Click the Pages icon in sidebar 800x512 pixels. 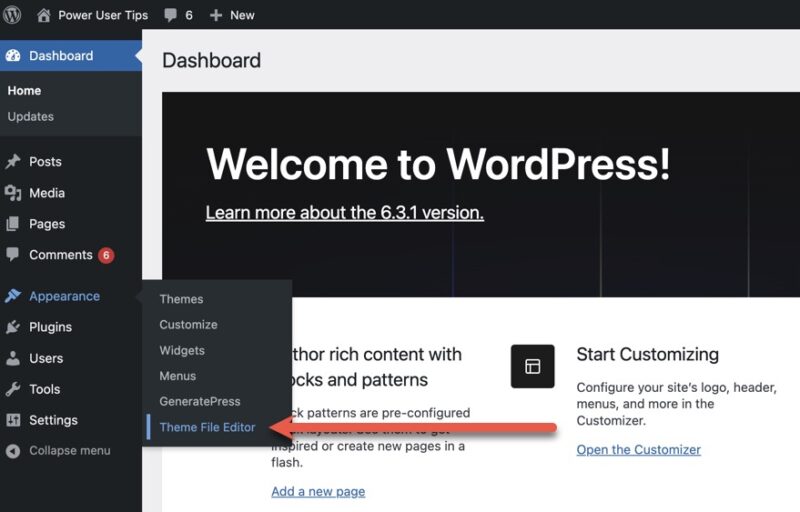click(x=13, y=224)
